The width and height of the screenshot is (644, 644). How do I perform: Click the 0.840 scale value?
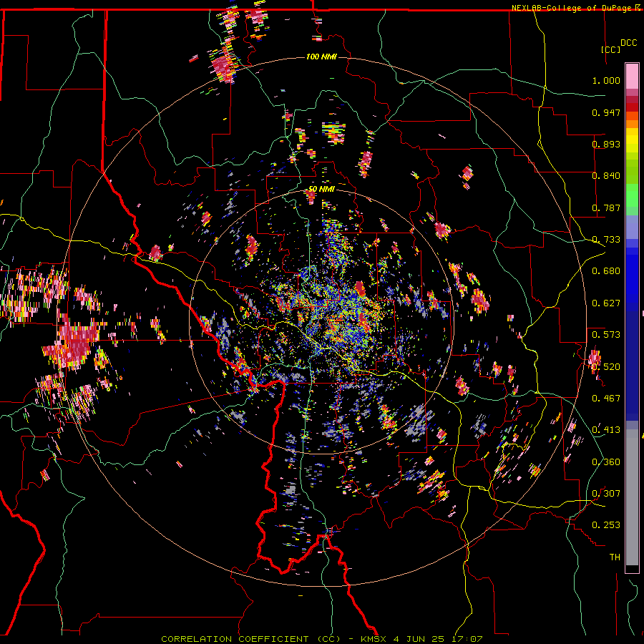pyautogui.click(x=606, y=176)
